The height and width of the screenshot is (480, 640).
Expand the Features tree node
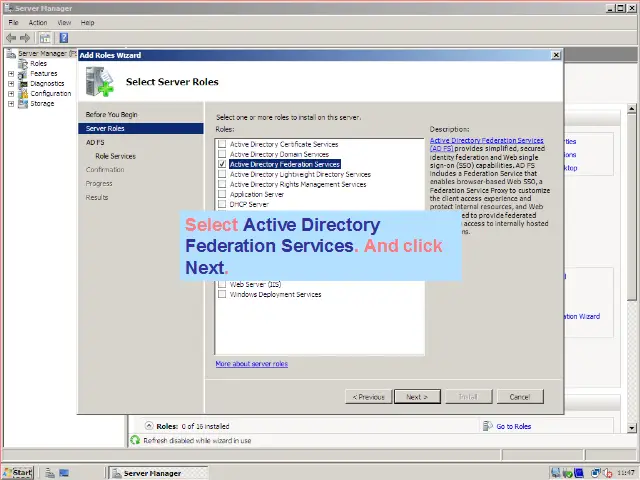11,74
